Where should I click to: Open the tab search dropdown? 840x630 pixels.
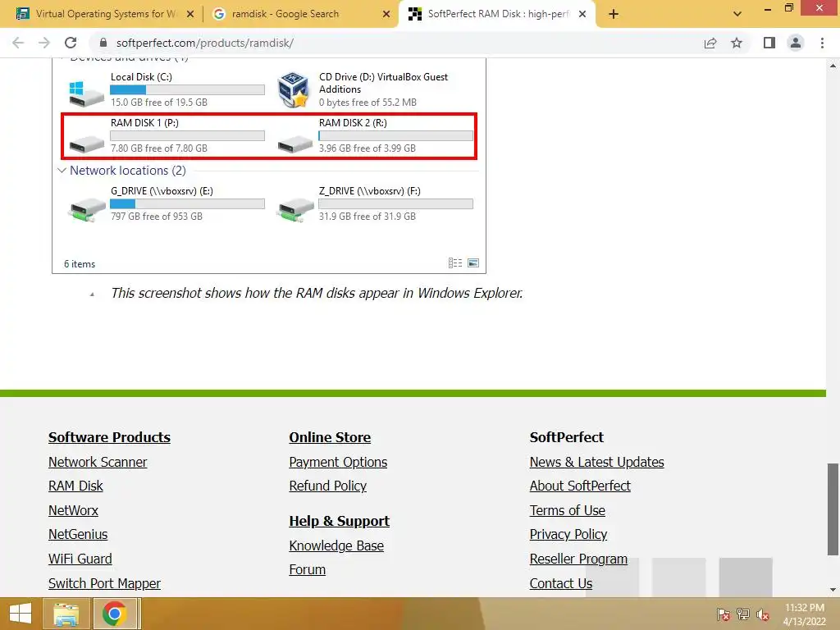pos(737,14)
